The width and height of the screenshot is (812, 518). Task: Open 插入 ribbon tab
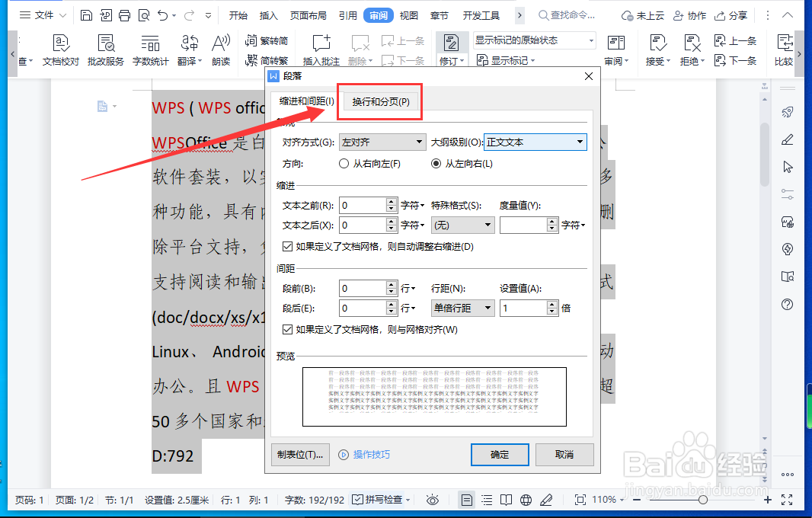pyautogui.click(x=268, y=15)
